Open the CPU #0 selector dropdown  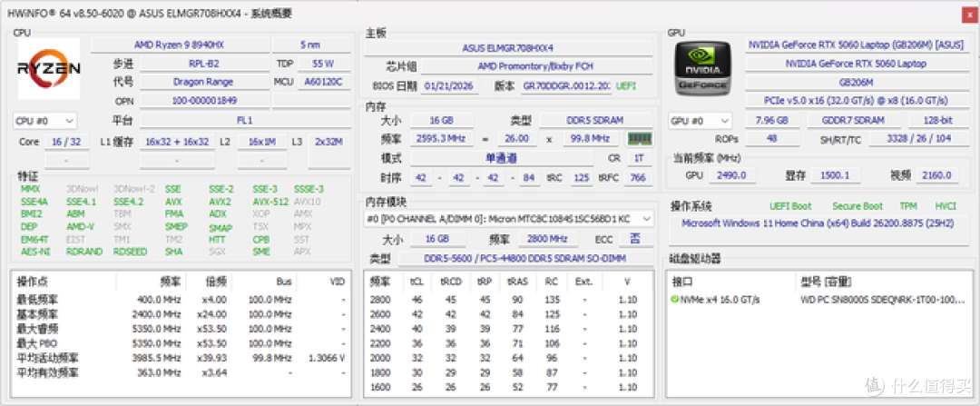[45, 120]
